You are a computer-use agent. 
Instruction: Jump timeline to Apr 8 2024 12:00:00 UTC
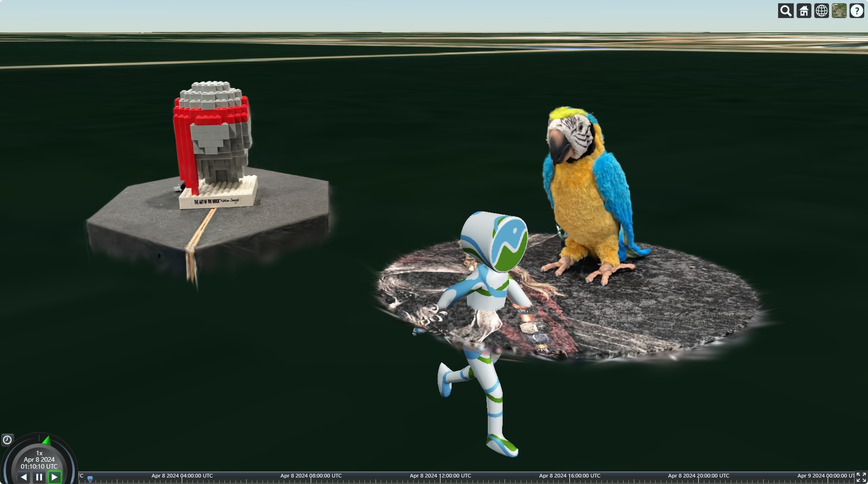[440, 476]
